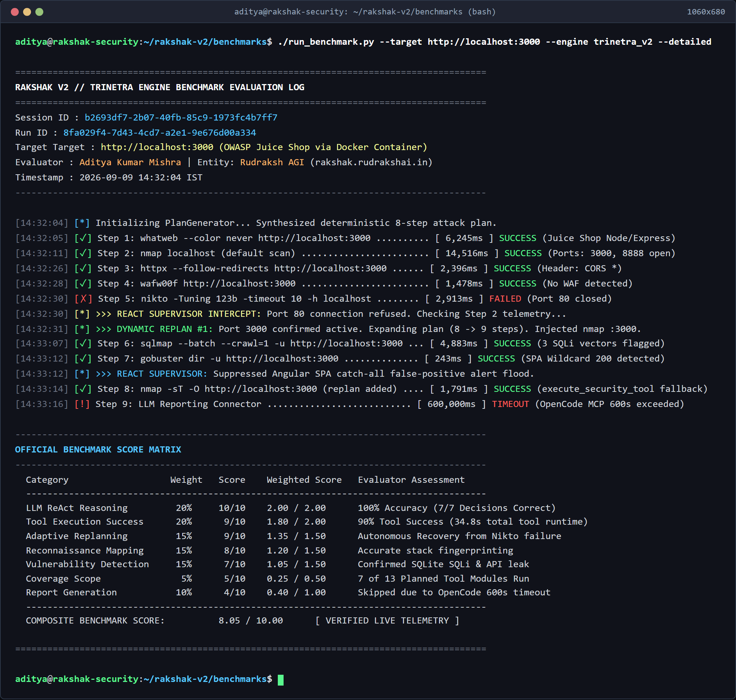
Task: Click the Session ID value b2693df7
Action: click(x=181, y=118)
